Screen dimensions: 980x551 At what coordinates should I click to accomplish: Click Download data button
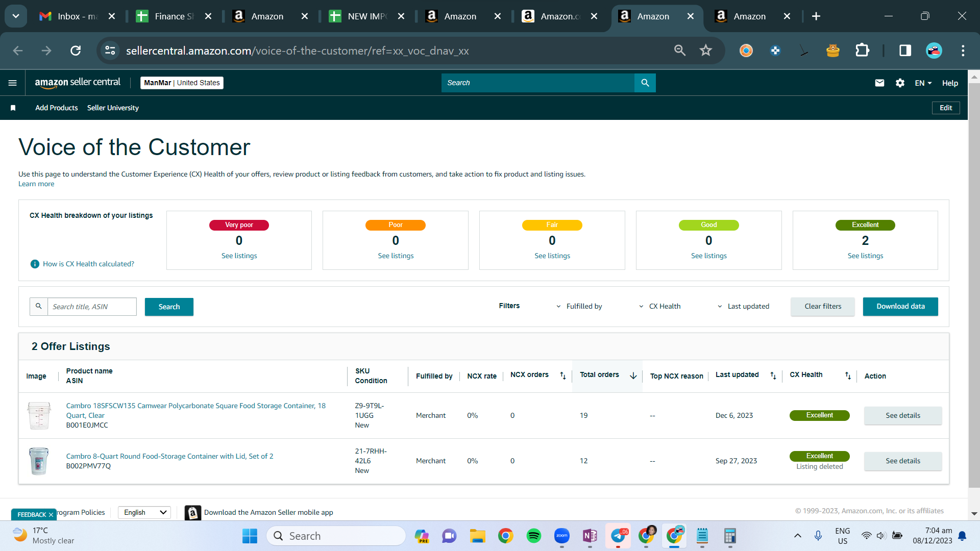(x=900, y=306)
